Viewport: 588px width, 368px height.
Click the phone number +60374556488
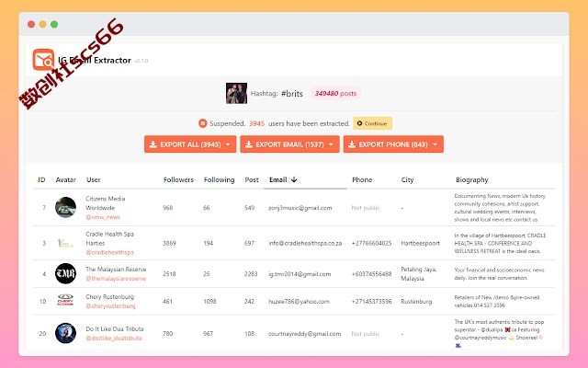(x=371, y=274)
